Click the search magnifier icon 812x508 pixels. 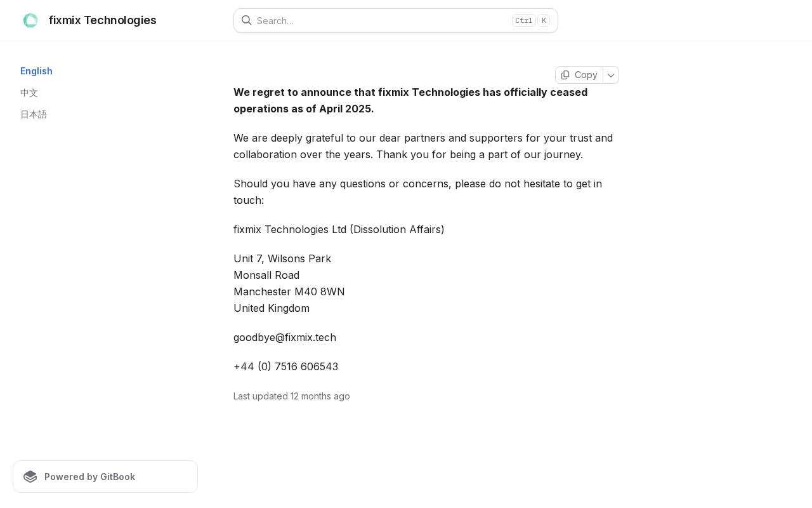(x=247, y=20)
